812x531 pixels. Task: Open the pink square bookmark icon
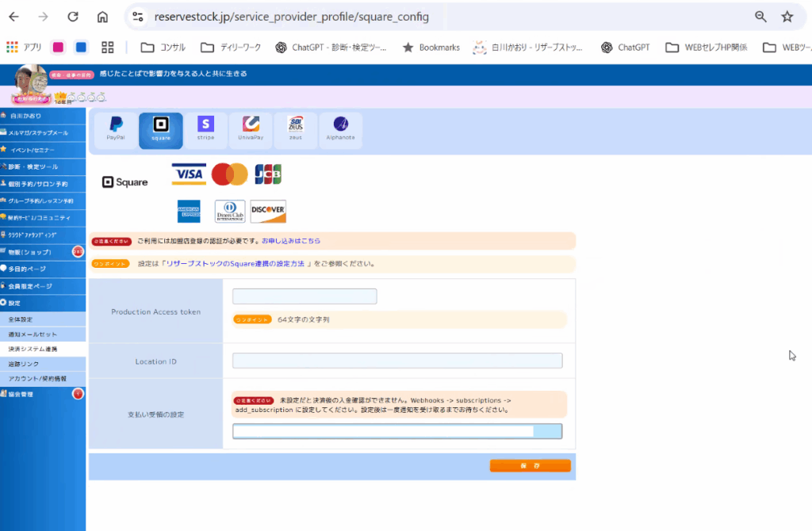[x=58, y=47]
